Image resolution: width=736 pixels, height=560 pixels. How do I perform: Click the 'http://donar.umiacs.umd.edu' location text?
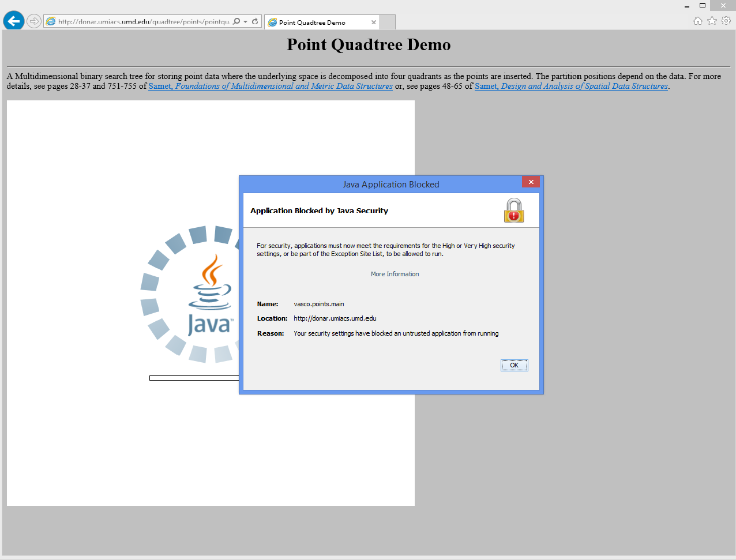point(335,318)
